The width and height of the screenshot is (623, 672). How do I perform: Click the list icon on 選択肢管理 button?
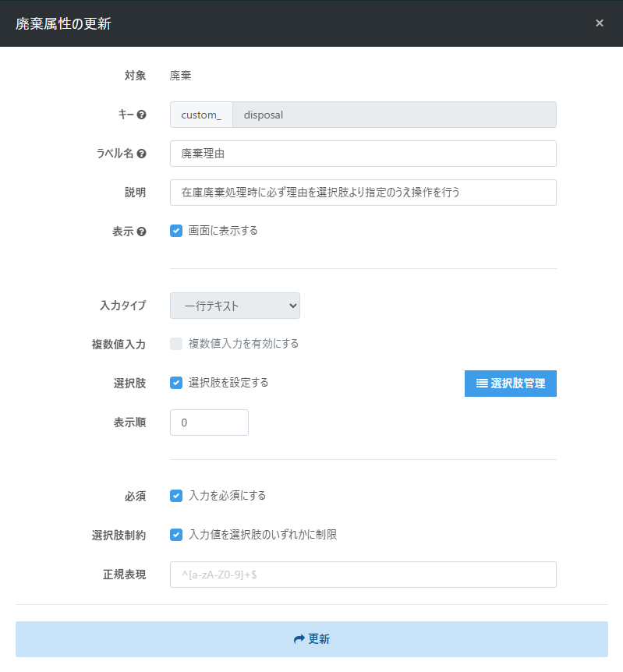click(x=482, y=383)
